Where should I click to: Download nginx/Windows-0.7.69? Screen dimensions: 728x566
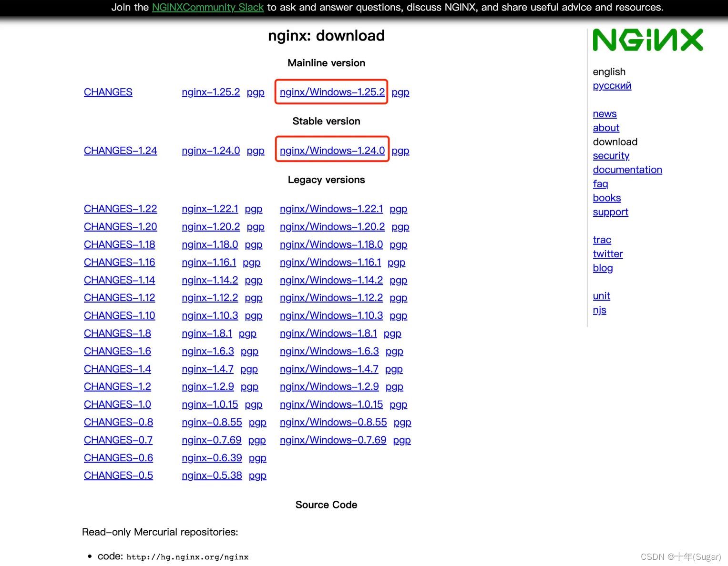point(333,440)
